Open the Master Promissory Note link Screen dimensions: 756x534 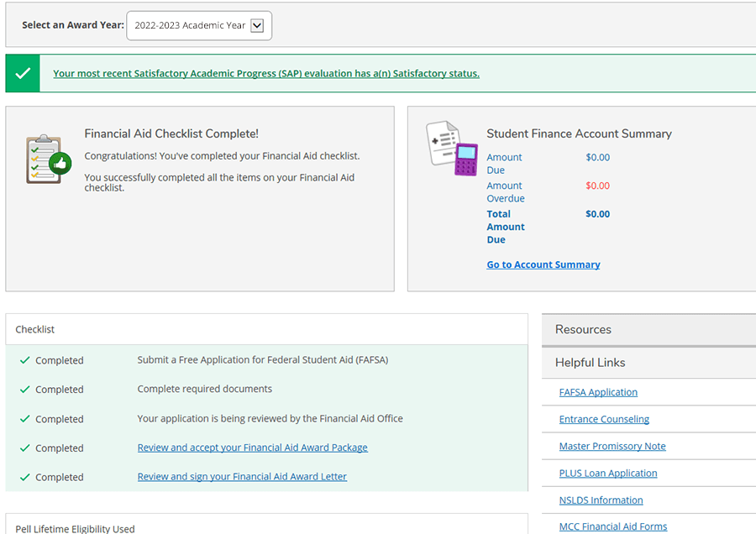pyautogui.click(x=612, y=447)
